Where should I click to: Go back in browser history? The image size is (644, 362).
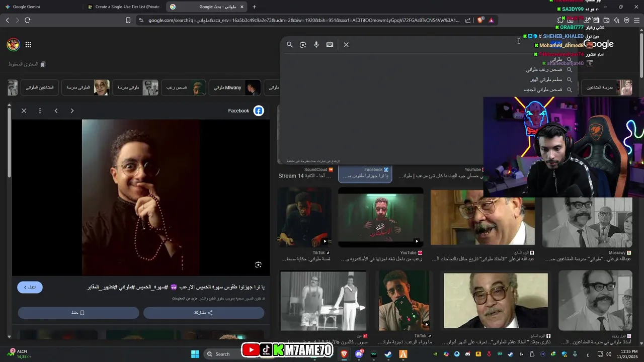point(7,20)
